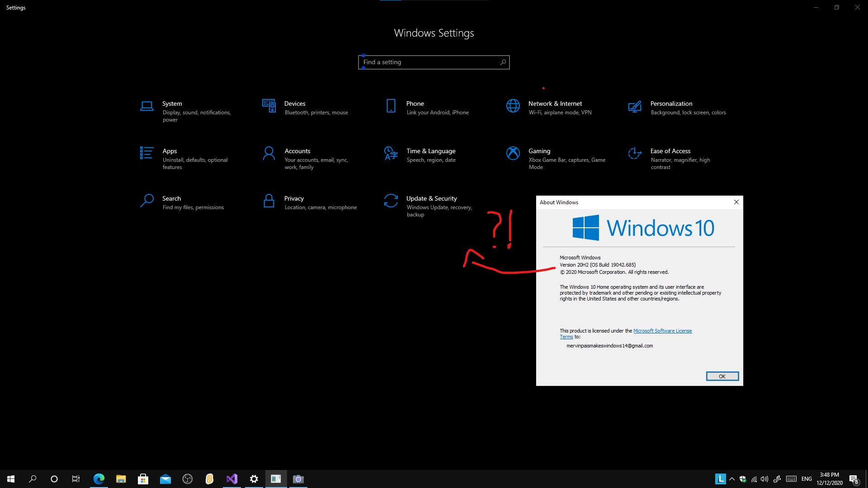Viewport: 868px width, 488px height.
Task: Open Cortana circle on the taskbar
Action: (x=54, y=479)
